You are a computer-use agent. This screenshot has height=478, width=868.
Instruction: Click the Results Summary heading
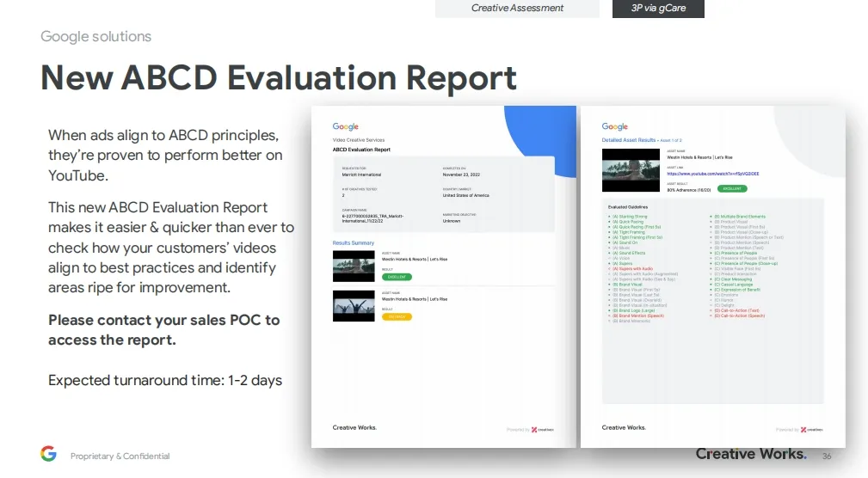[x=354, y=243]
